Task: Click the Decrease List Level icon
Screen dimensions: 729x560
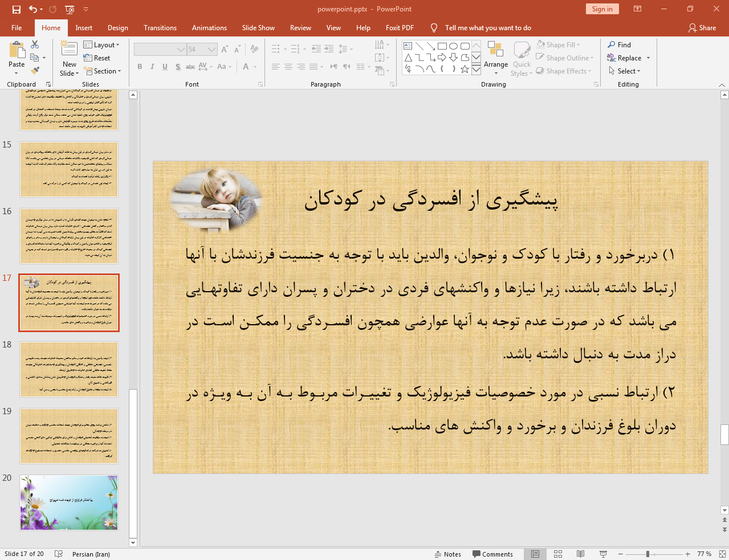Action: pos(316,49)
